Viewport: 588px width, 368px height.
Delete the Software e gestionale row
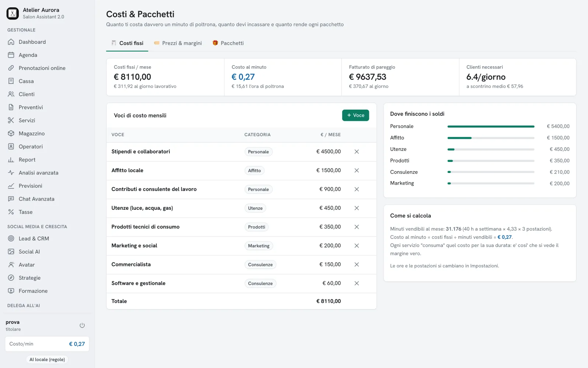(x=356, y=283)
